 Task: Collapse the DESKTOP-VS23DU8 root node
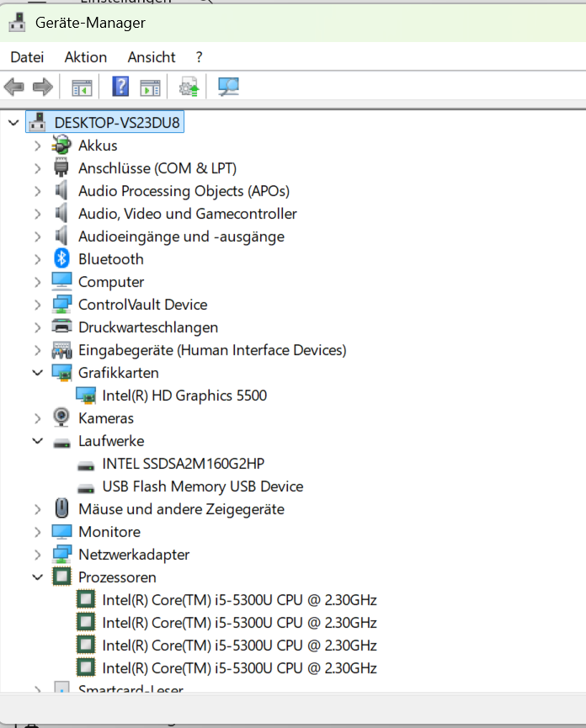[x=13, y=123]
